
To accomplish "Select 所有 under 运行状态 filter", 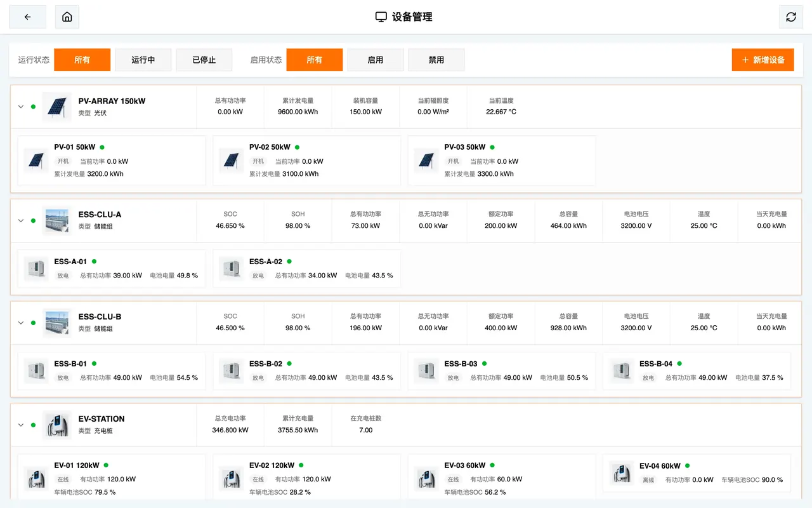I will click(82, 60).
